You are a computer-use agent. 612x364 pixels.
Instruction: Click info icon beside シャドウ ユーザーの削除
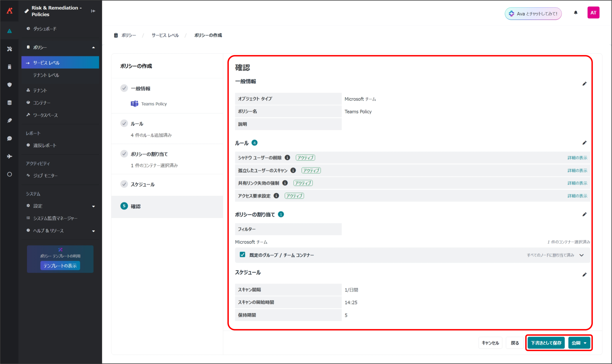click(x=287, y=158)
